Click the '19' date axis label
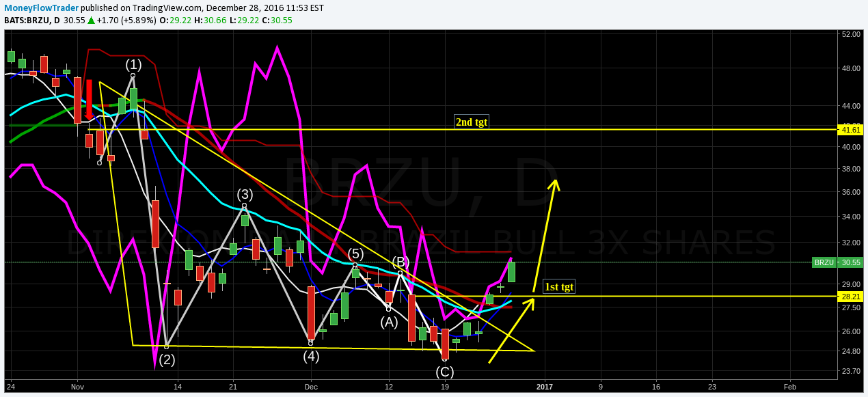 445,386
